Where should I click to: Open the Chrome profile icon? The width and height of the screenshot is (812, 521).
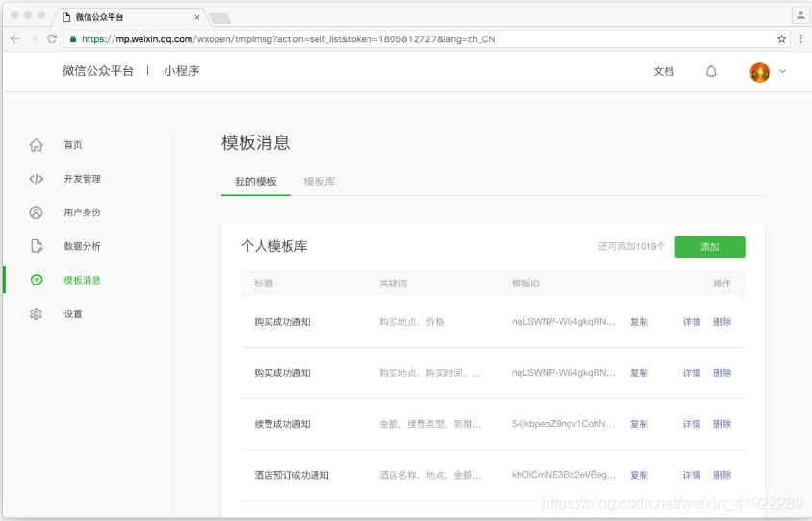[x=800, y=15]
